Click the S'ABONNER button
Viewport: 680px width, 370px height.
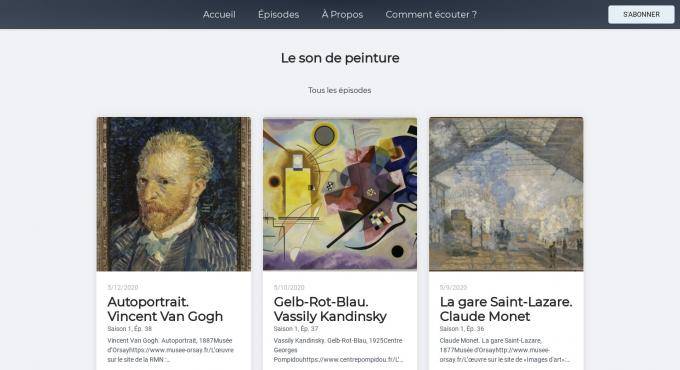point(641,14)
